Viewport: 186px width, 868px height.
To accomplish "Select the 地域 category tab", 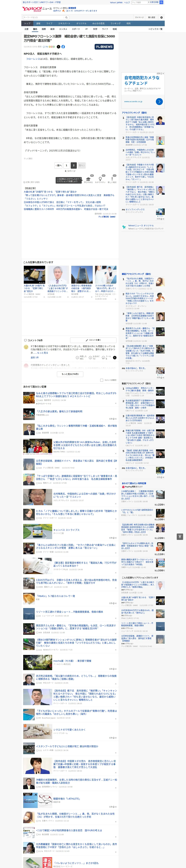I will [x=115, y=29].
